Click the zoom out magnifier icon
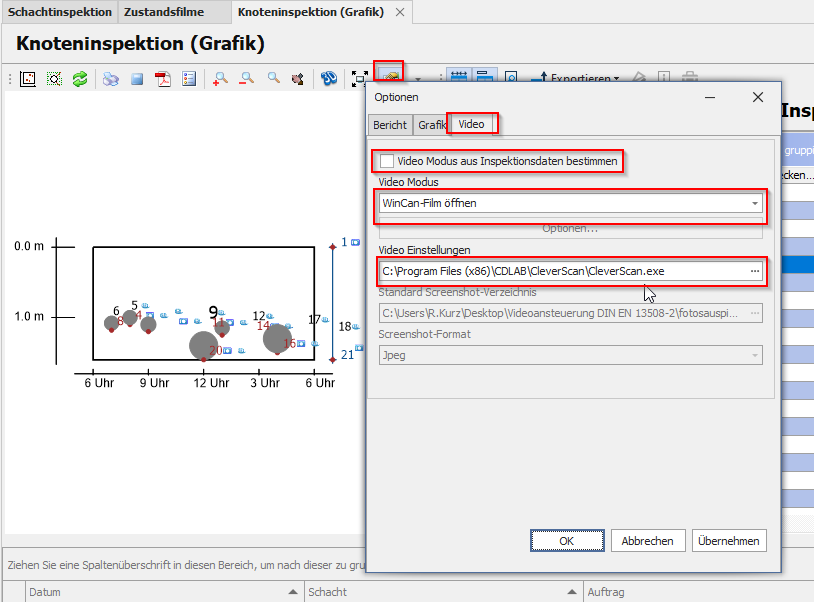The width and height of the screenshot is (814, 602). coord(246,78)
